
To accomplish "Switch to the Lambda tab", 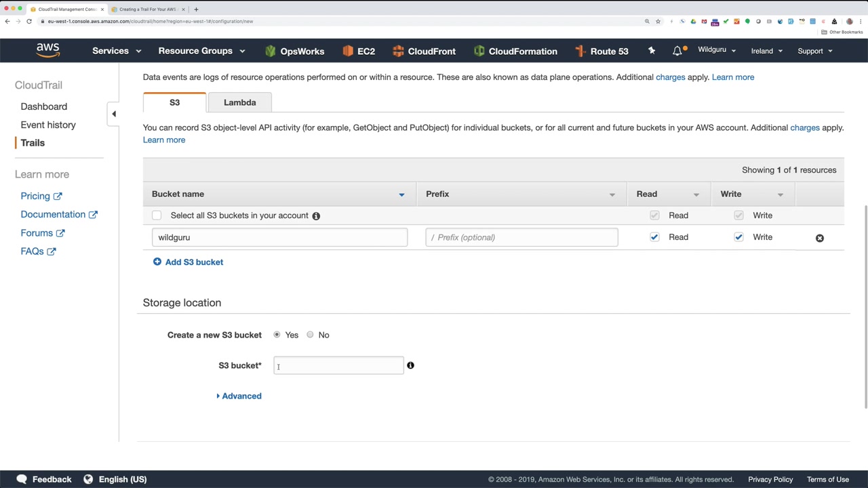I will click(239, 102).
